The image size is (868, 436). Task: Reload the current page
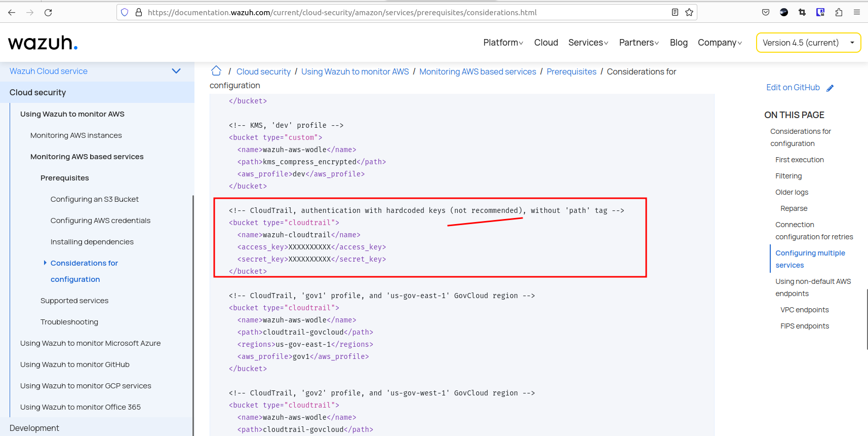48,12
